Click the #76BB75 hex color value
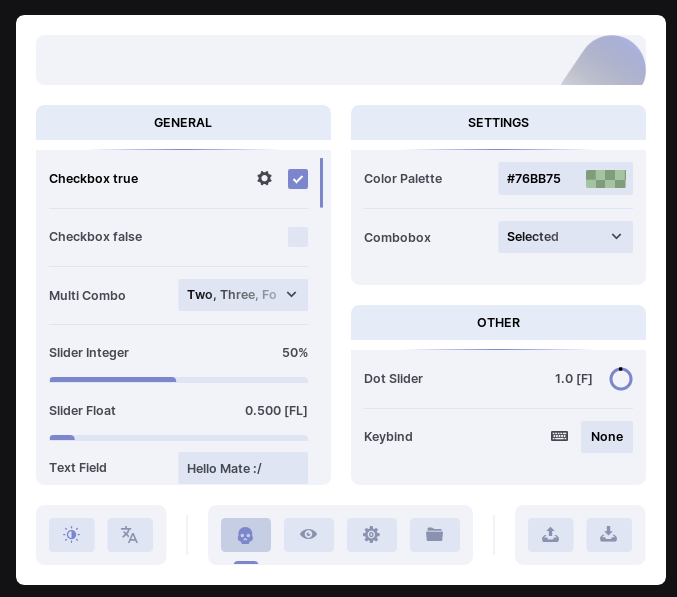This screenshot has width=677, height=597. pos(534,179)
